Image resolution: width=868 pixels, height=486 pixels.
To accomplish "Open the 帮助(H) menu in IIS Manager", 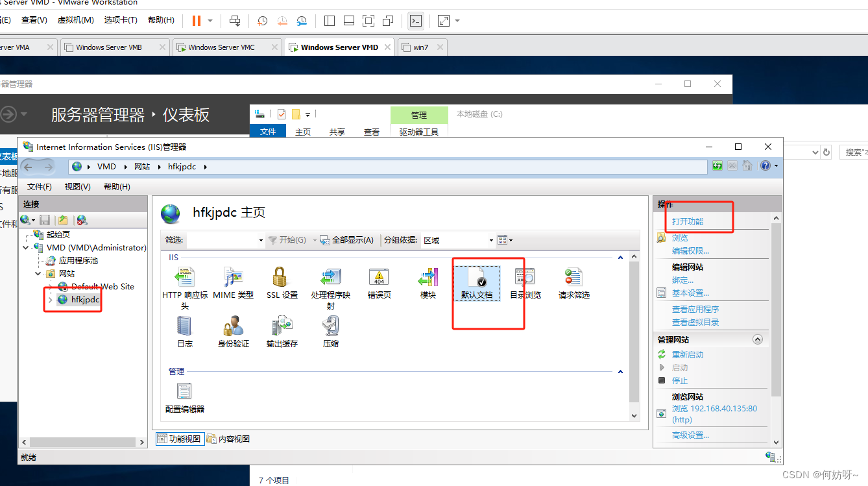I will pyautogui.click(x=117, y=187).
